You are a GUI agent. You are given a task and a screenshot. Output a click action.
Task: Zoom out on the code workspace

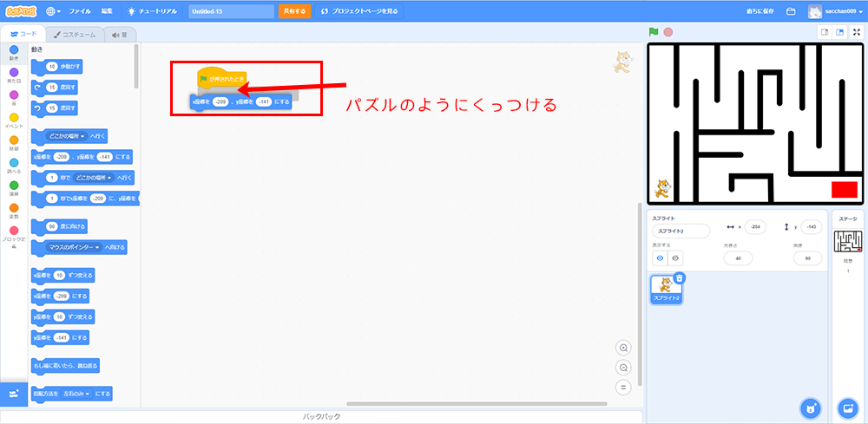pos(622,368)
